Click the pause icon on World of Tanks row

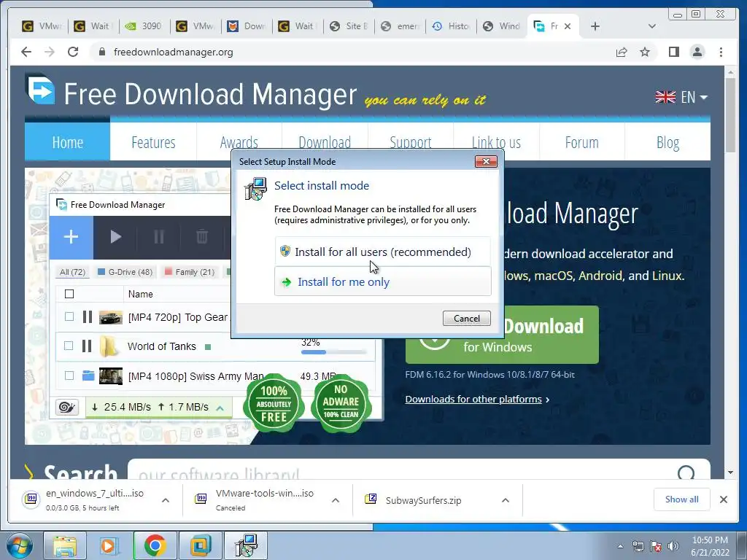87,346
